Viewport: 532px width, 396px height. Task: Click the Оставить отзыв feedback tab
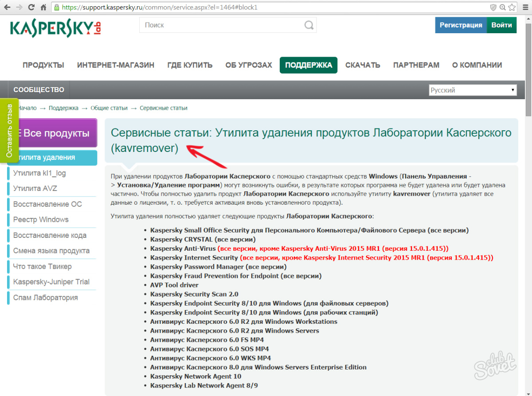click(x=9, y=131)
